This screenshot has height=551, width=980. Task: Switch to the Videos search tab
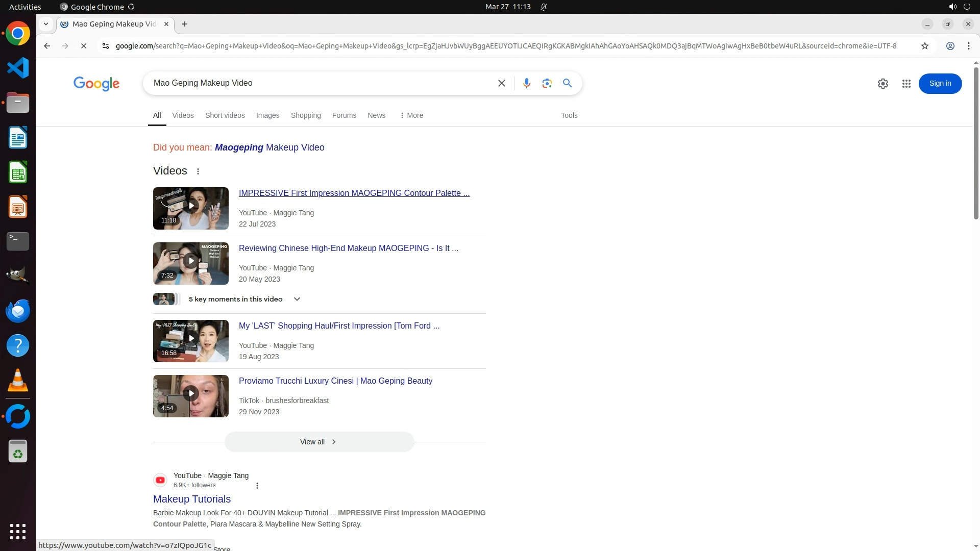click(x=183, y=115)
